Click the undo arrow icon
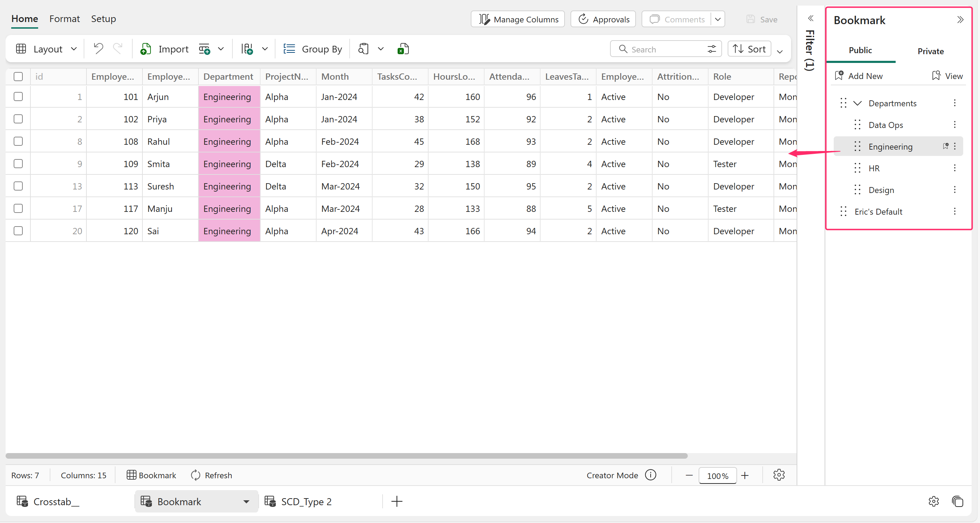This screenshot has width=980, height=523. click(x=98, y=49)
